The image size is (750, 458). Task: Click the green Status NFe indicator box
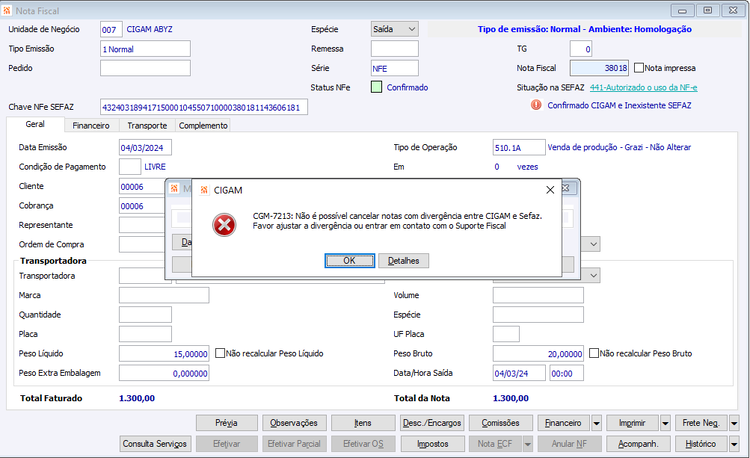point(376,87)
